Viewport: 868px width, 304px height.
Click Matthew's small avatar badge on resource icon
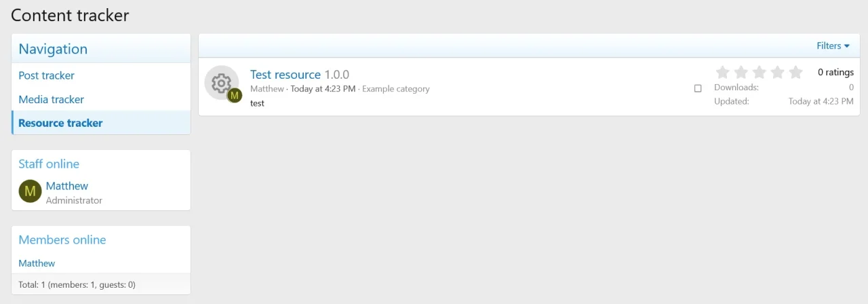235,96
